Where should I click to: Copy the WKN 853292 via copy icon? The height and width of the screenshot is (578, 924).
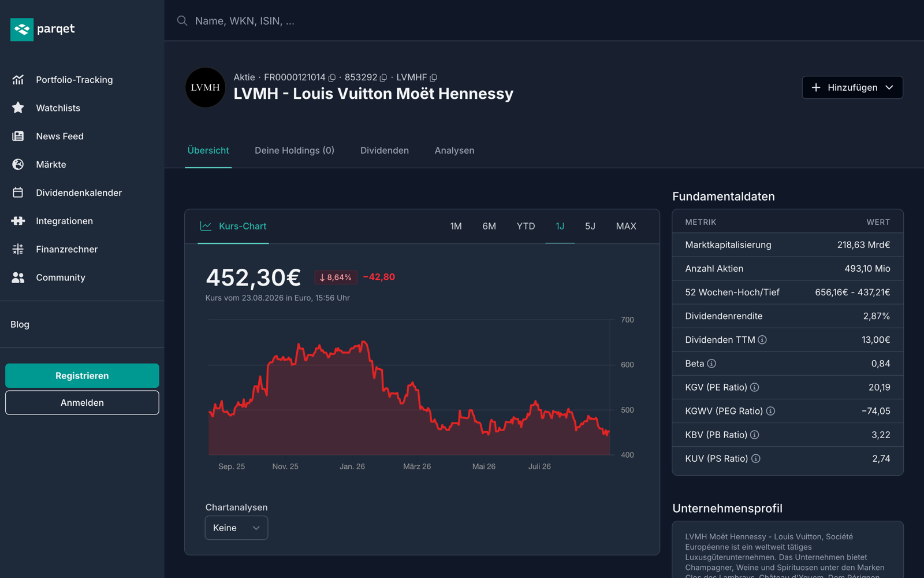click(x=383, y=77)
